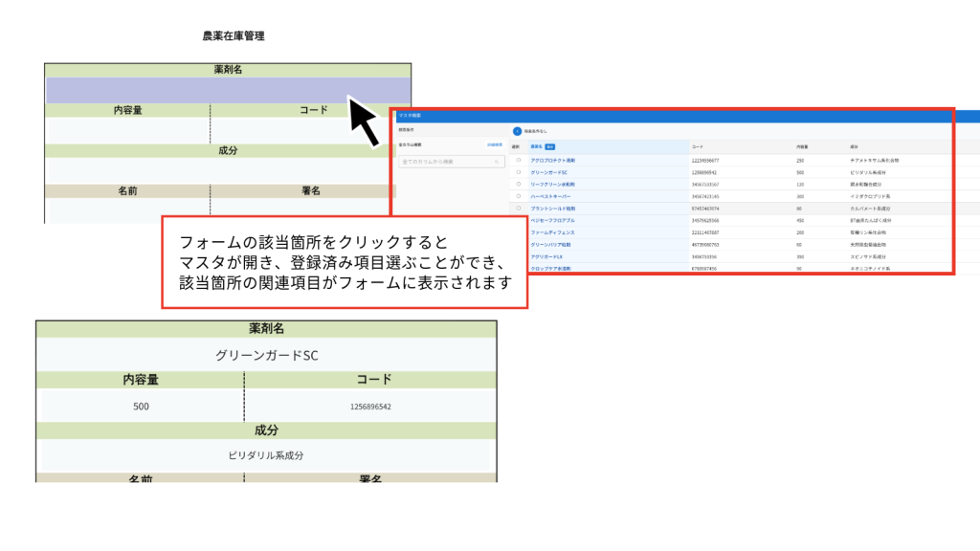Select the radio button for ハーベストキーパー
980x551 pixels.
coord(518,196)
